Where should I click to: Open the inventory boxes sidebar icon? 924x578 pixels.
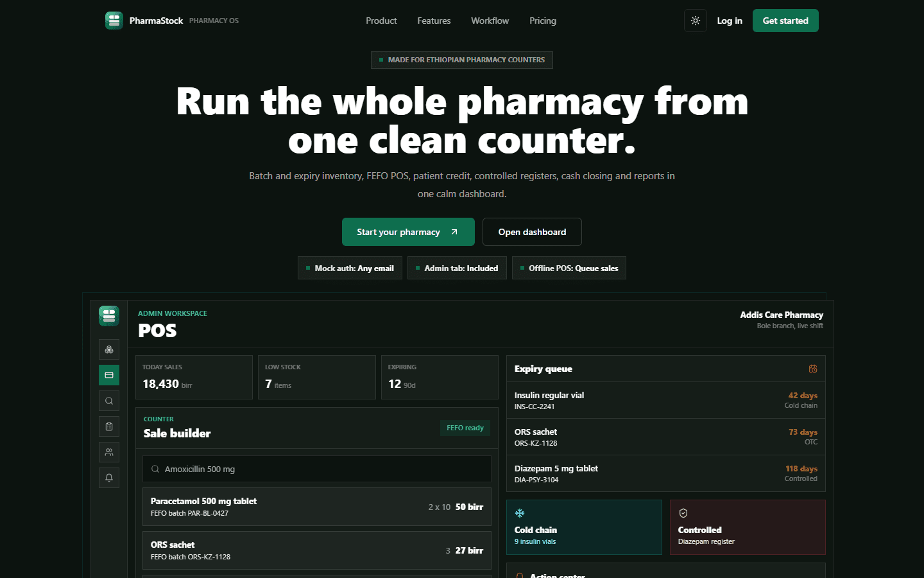pyautogui.click(x=109, y=349)
